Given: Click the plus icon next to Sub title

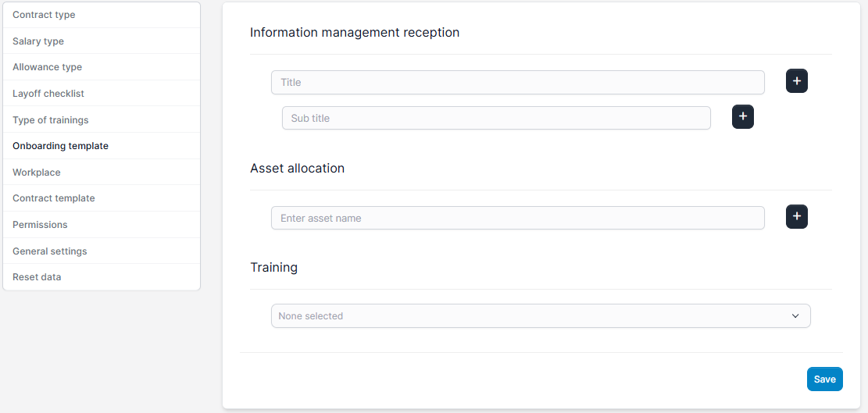Looking at the screenshot, I should point(742,117).
